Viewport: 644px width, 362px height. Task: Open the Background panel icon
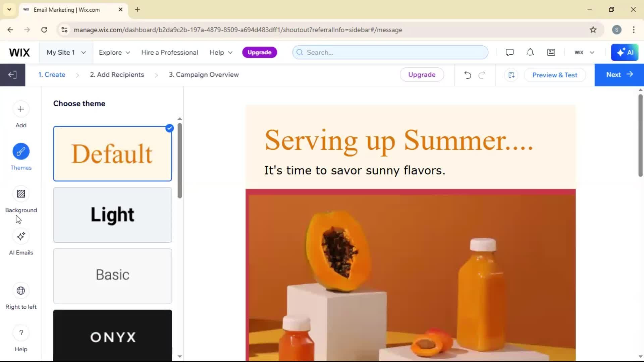(21, 194)
